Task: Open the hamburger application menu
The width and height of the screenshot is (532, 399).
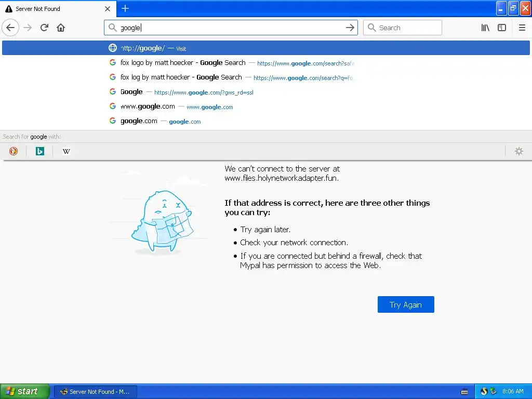Action: [x=522, y=28]
